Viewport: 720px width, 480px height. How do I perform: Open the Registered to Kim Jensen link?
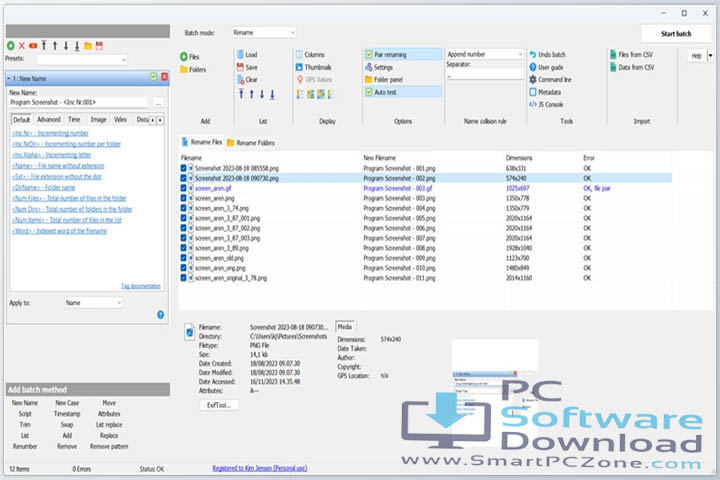259,468
